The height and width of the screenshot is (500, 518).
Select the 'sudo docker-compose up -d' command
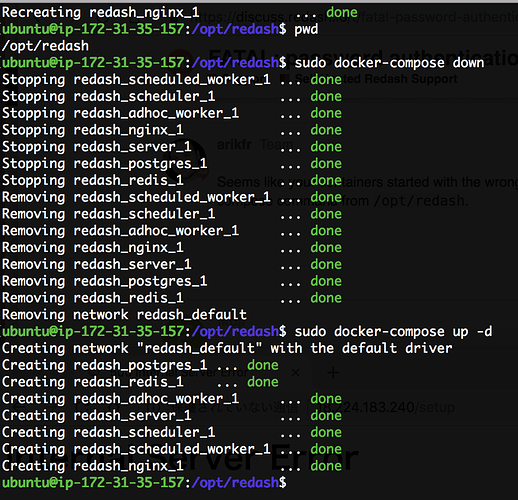coord(393,331)
